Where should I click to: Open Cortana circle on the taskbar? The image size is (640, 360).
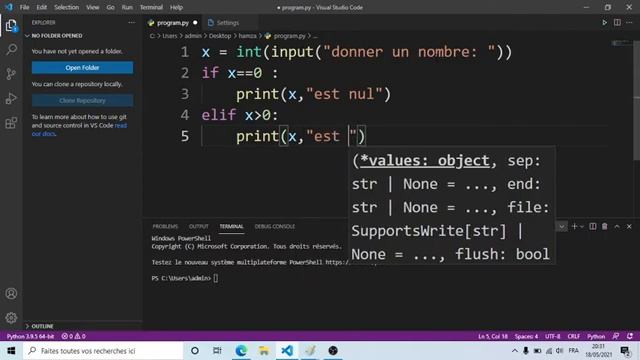tap(195, 351)
